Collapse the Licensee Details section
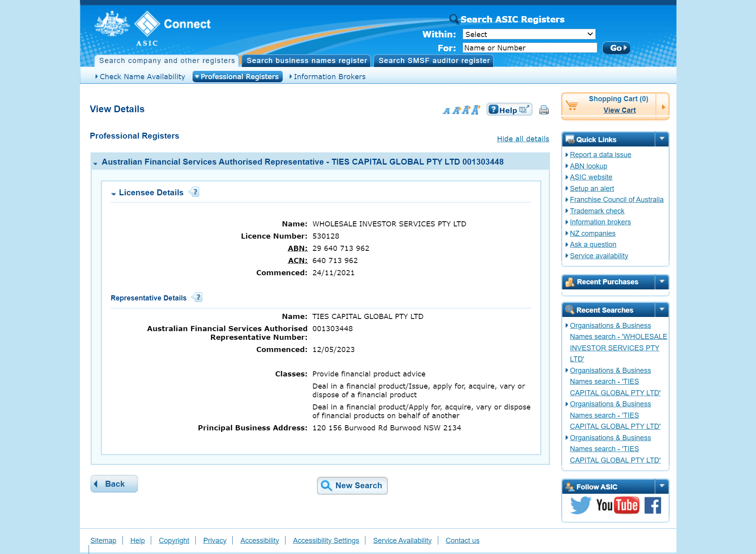Viewport: 756px width, 554px height. 113,193
